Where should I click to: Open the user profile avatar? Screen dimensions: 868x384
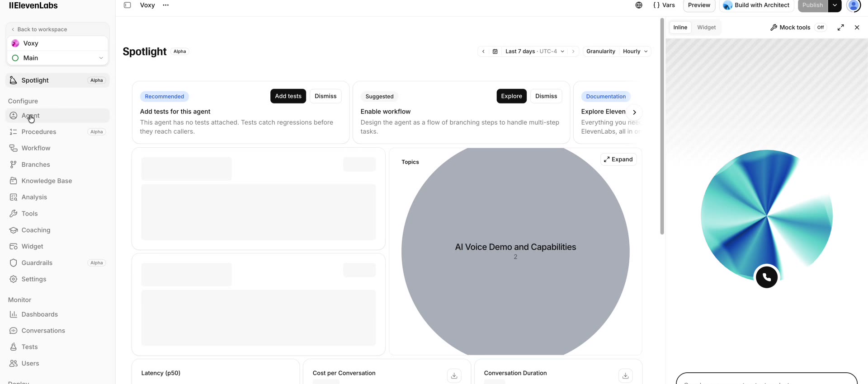[x=854, y=5]
